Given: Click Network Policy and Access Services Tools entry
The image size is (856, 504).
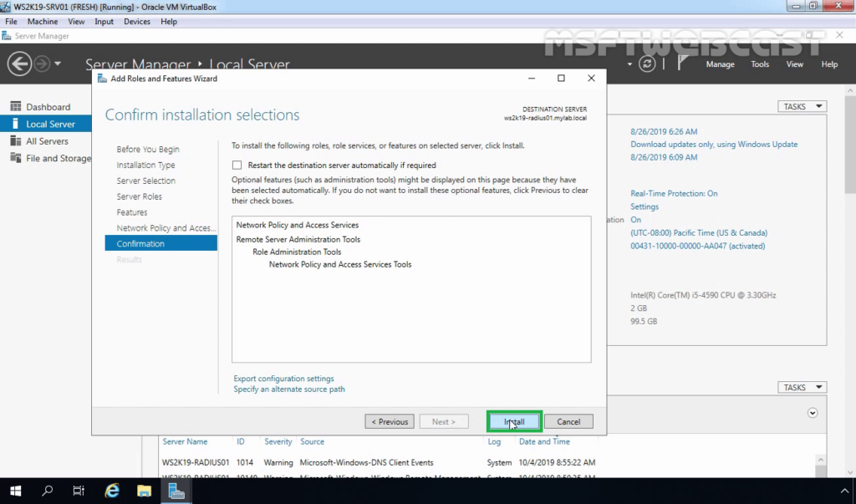Looking at the screenshot, I should (340, 264).
